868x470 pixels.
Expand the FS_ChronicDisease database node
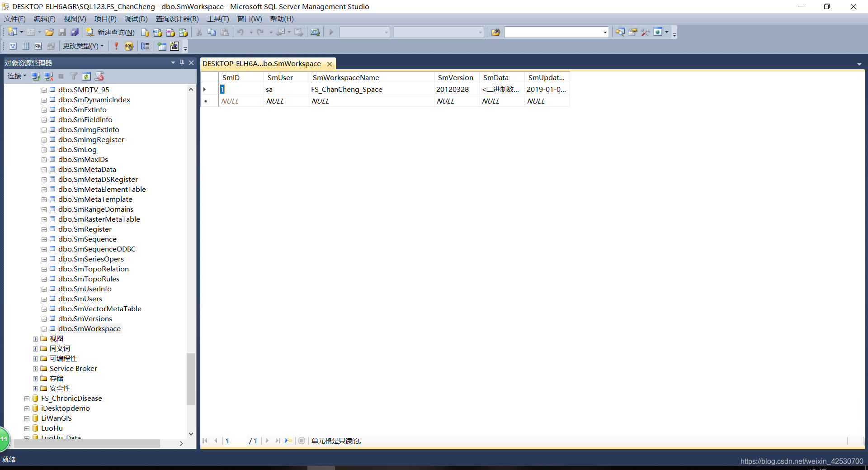coord(27,399)
